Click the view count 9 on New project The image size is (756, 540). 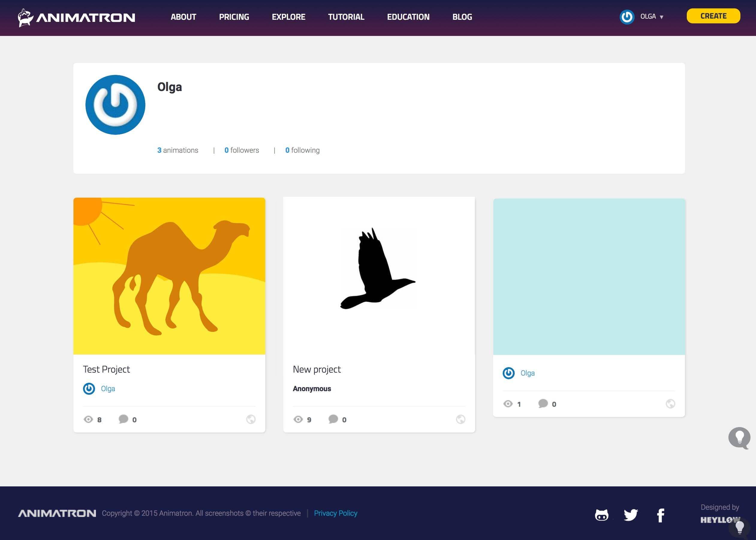tap(309, 420)
